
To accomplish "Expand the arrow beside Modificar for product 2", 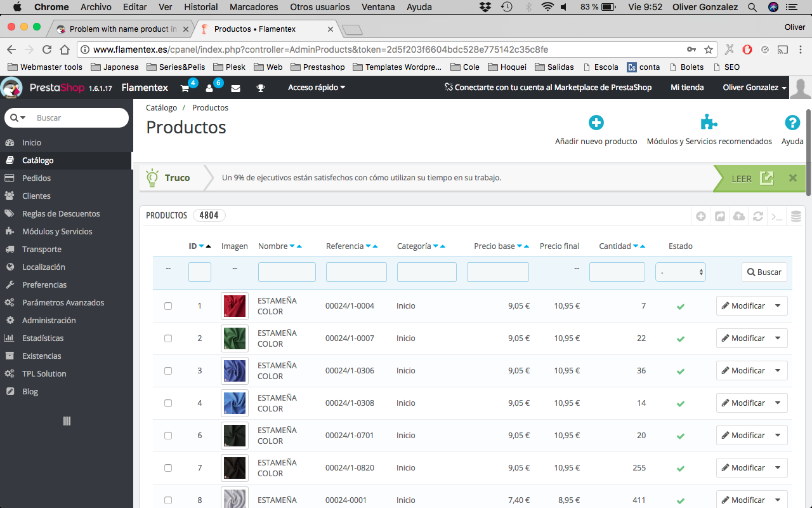I will (778, 338).
